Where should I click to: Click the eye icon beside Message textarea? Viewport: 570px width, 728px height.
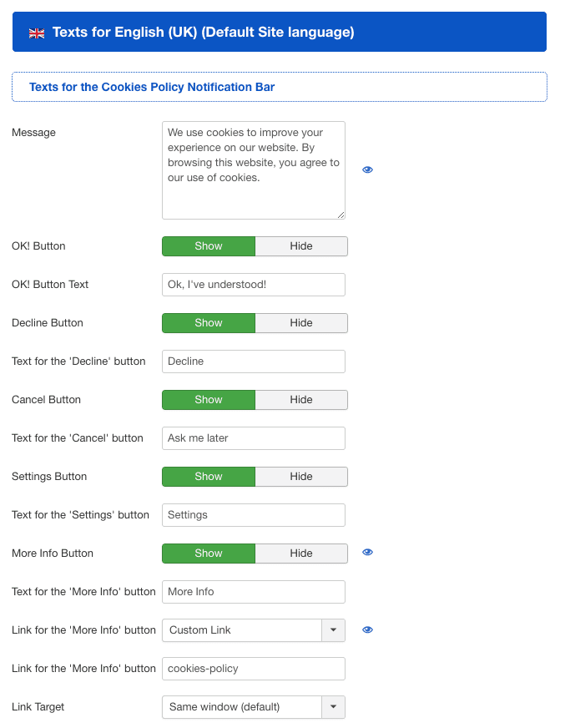point(367,169)
